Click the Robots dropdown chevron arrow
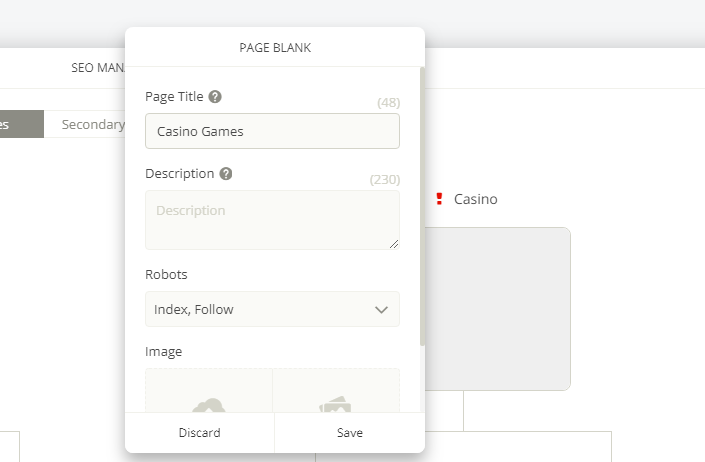 381,310
